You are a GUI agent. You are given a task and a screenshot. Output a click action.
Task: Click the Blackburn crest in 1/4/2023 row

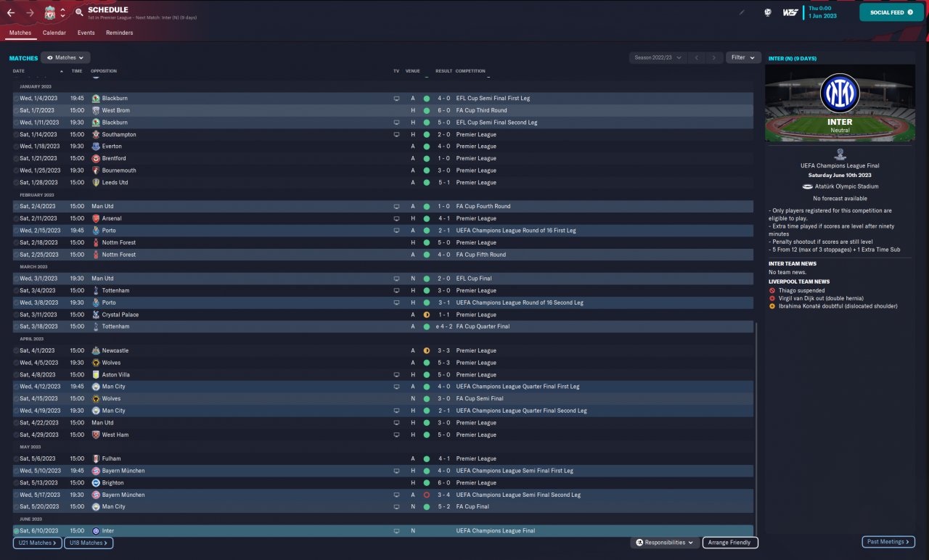(96, 98)
